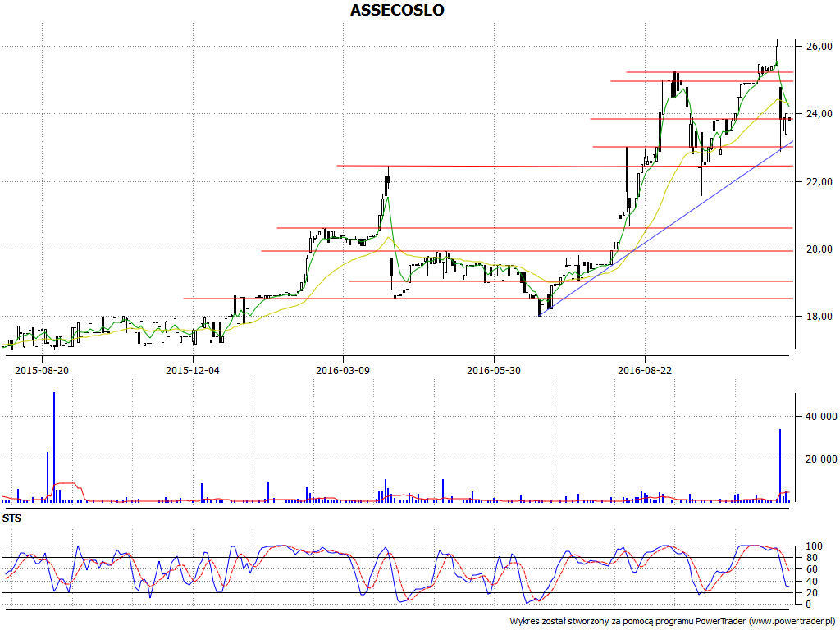840x630 pixels.
Task: Click the 2016-08-22 date label
Action: (645, 370)
